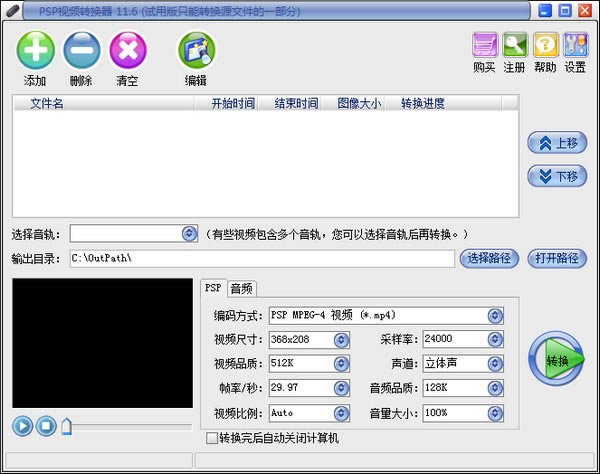Image resolution: width=600 pixels, height=474 pixels.
Task: Open the 帮助 (Help) icon
Action: [x=545, y=46]
